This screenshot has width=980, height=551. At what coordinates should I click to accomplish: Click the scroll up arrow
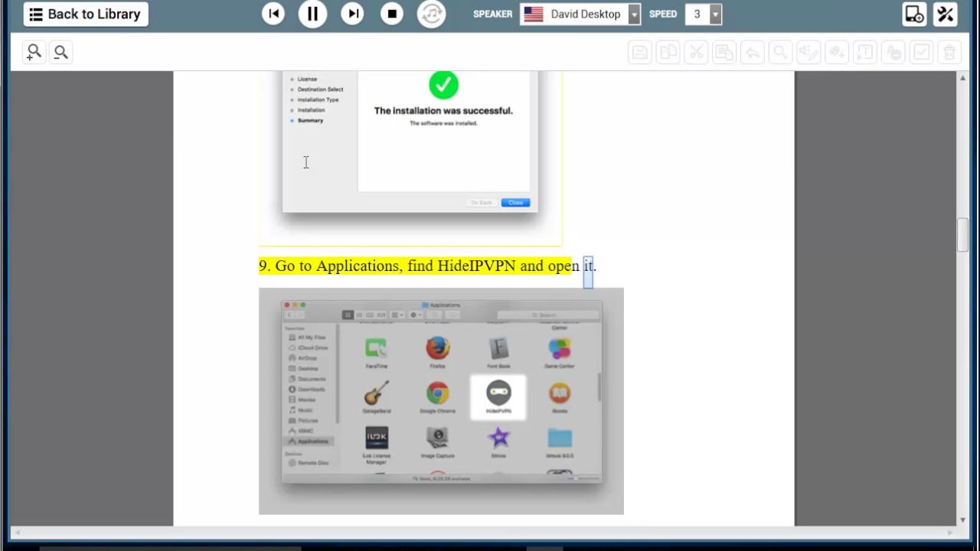[x=962, y=78]
